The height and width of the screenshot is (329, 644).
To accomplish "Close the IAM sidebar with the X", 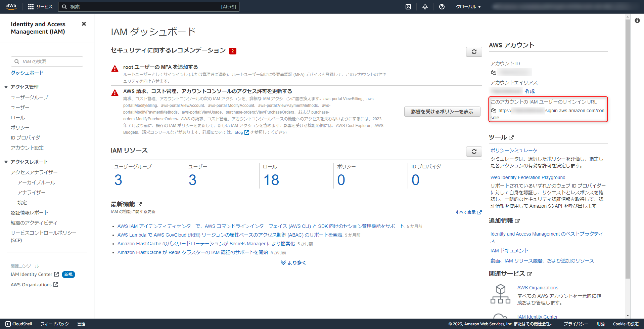I will pos(84,24).
